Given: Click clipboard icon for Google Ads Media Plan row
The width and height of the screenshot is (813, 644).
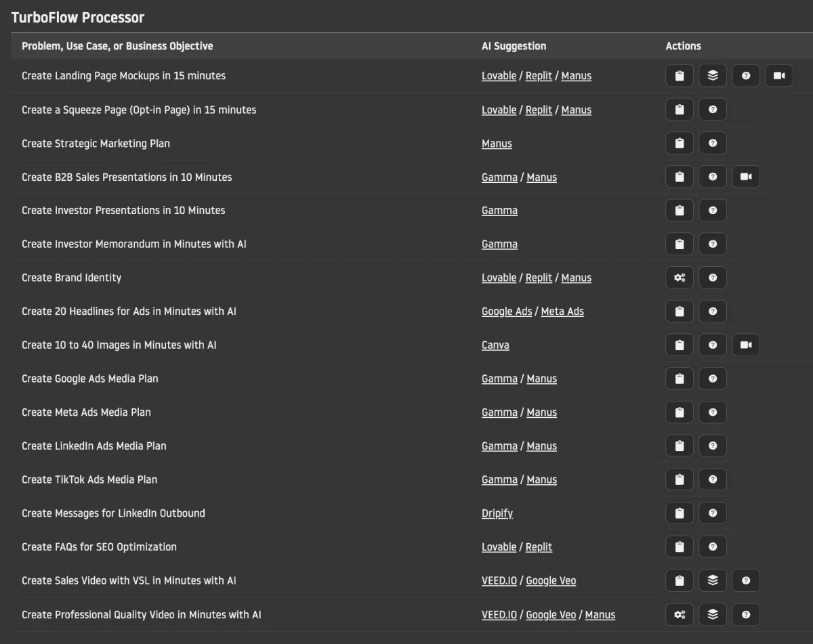Looking at the screenshot, I should pyautogui.click(x=680, y=379).
